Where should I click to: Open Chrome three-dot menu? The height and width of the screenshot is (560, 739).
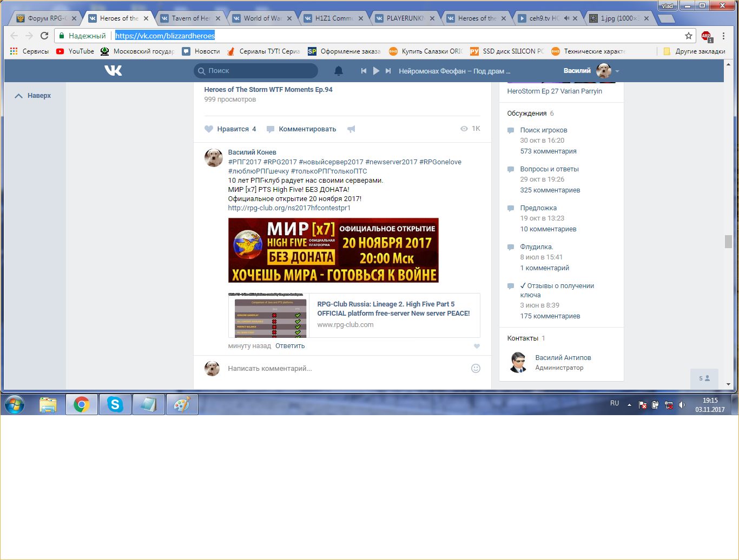point(723,36)
